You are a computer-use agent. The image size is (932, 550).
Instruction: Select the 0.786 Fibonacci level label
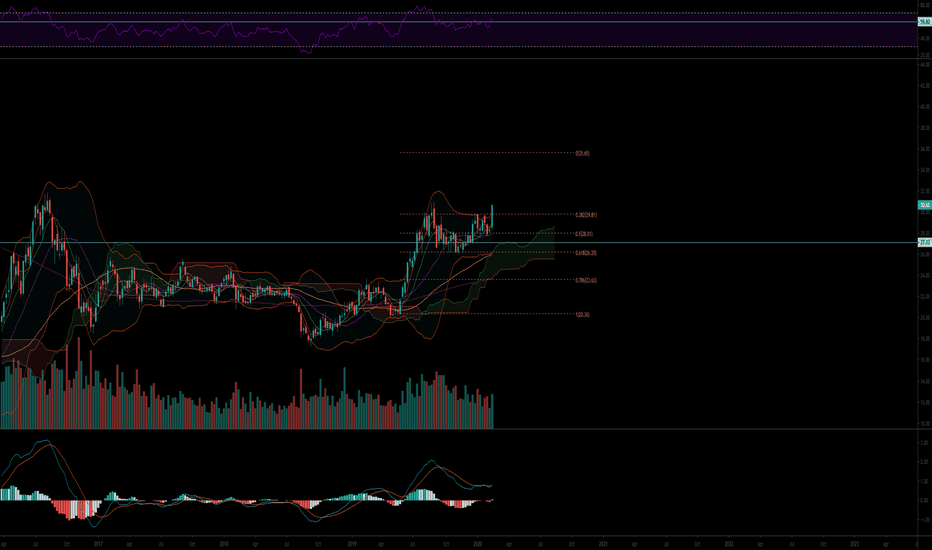click(x=585, y=280)
